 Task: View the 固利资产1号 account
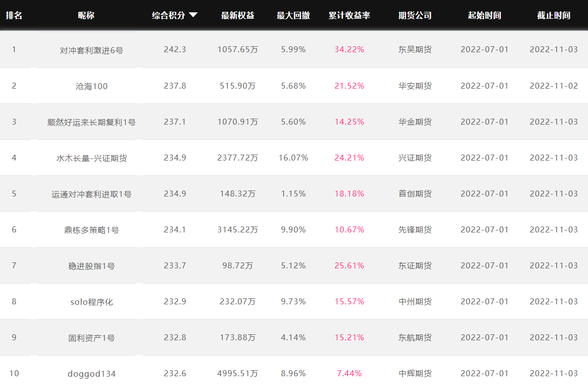[x=92, y=338]
